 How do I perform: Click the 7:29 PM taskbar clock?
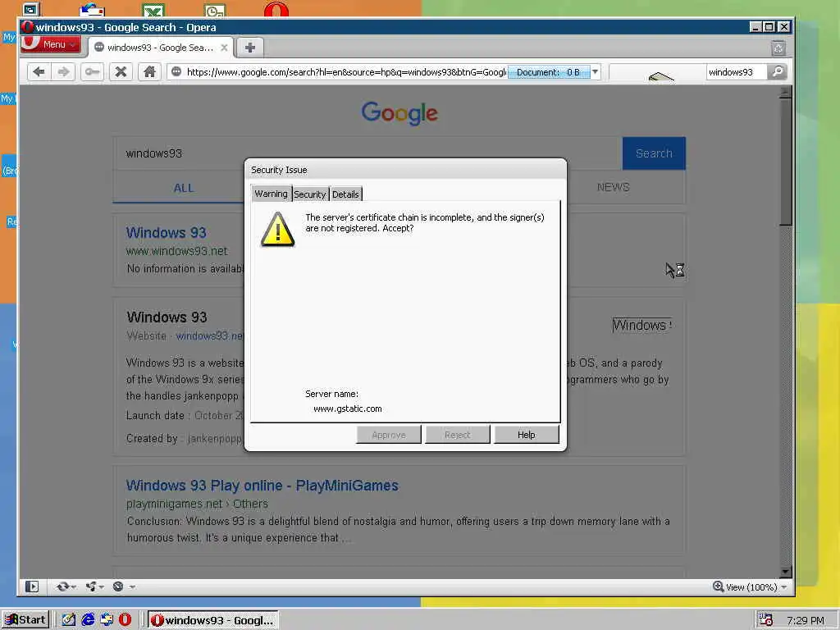click(x=806, y=621)
